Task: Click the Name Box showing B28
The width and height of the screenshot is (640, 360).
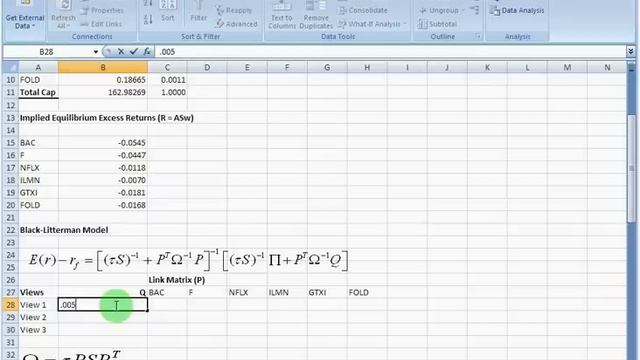Action: 47,52
